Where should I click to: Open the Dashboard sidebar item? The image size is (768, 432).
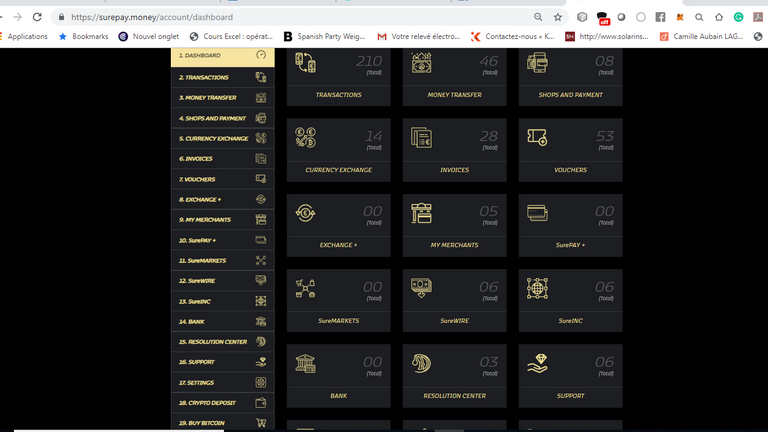tap(223, 56)
